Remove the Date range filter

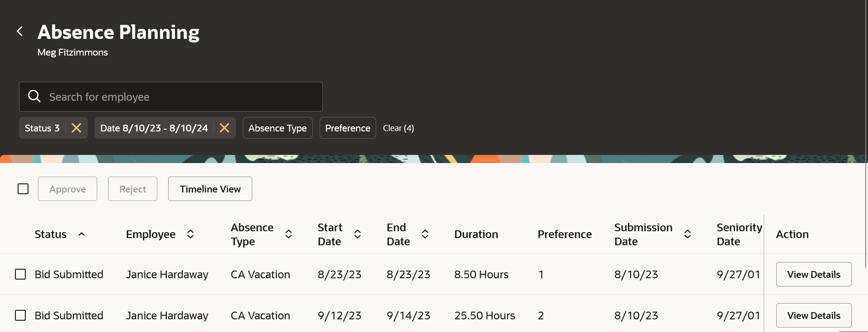tap(224, 128)
